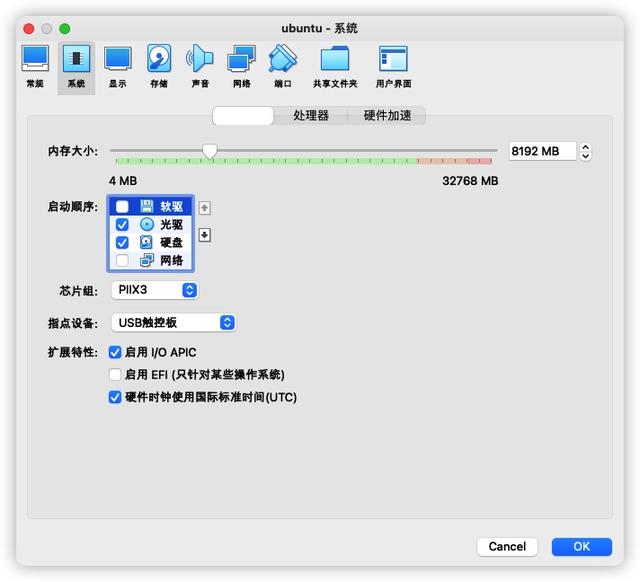This screenshot has width=640, height=582.
Task: Toggle hardware clock UTC checkbox
Action: (115, 397)
